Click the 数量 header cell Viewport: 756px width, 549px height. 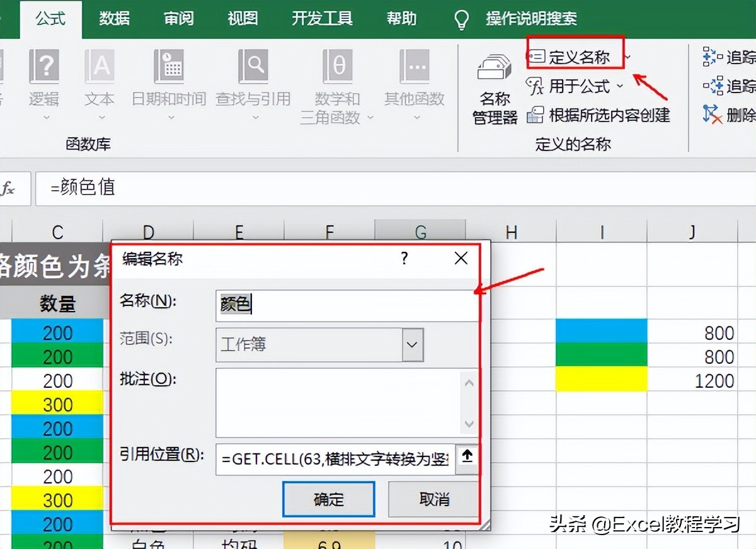pos(57,304)
